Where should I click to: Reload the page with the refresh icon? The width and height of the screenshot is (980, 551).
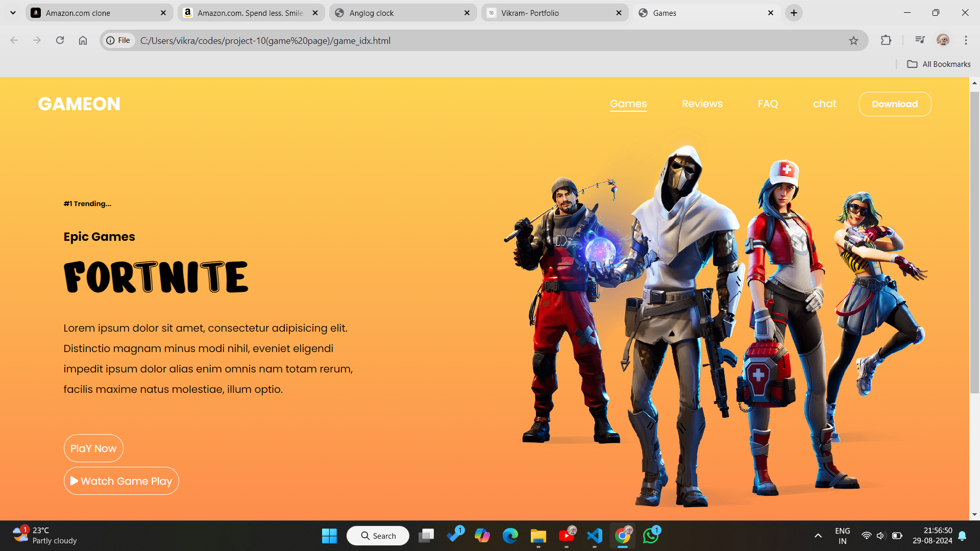coord(60,40)
